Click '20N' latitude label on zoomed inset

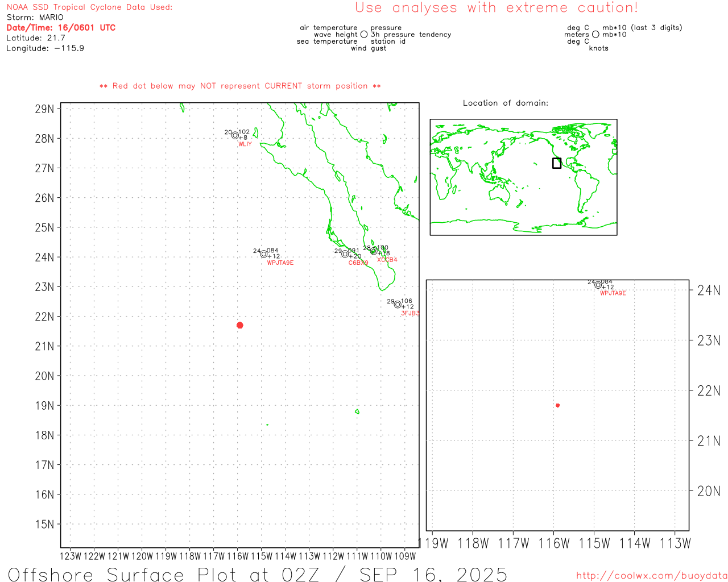pyautogui.click(x=709, y=491)
